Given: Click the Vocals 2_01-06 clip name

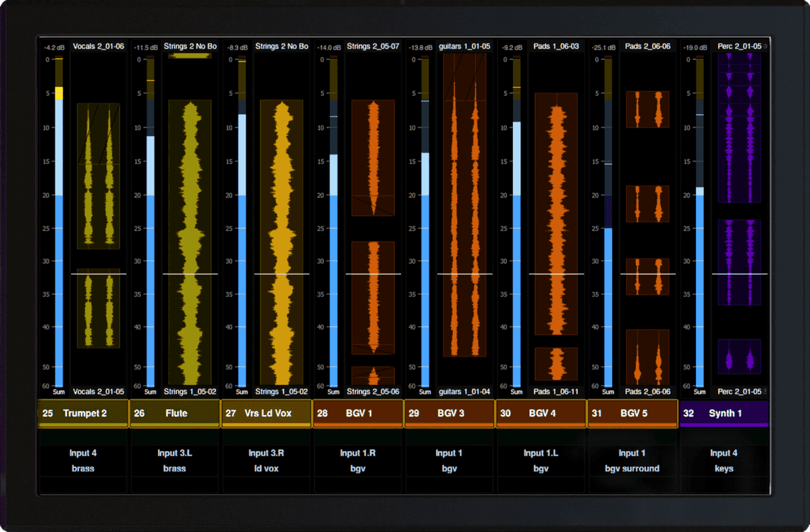Looking at the screenshot, I should [x=98, y=47].
